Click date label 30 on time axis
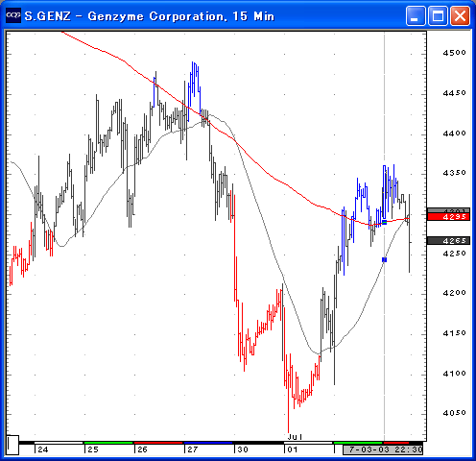 coord(243,449)
